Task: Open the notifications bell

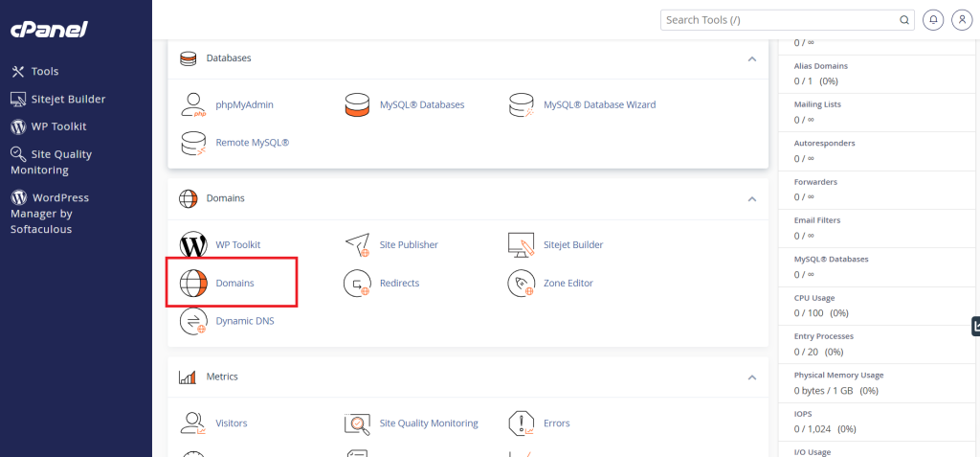Action: [933, 20]
